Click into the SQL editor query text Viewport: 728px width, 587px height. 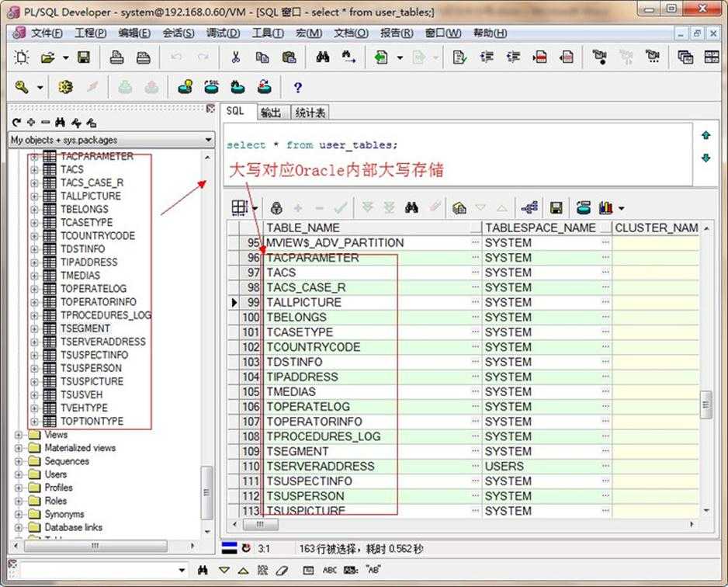(312, 145)
